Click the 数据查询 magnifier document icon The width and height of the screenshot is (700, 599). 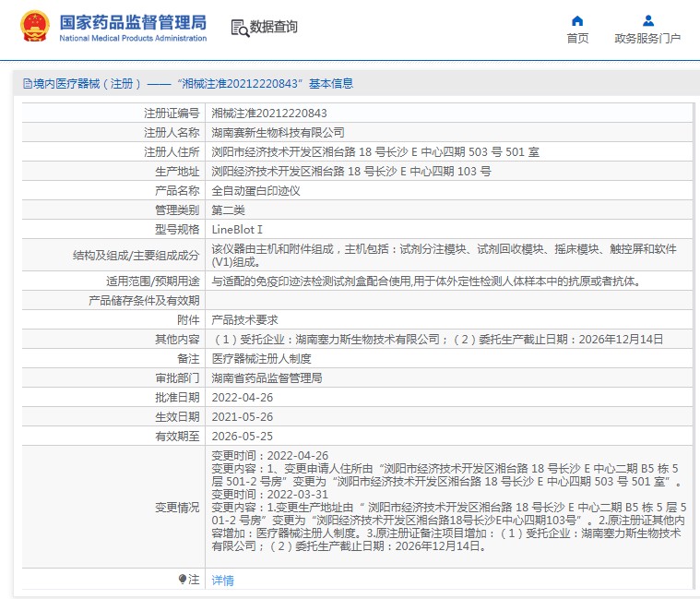pos(240,28)
